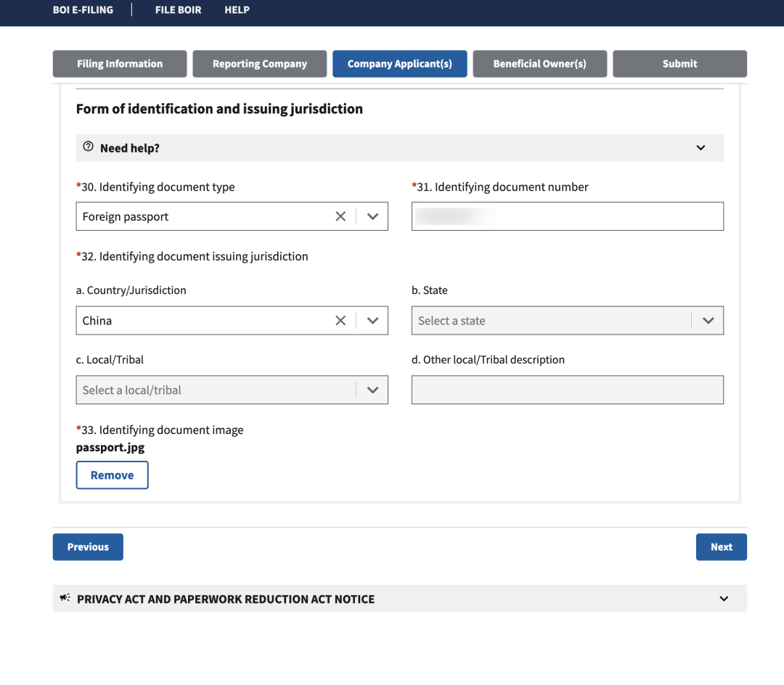This screenshot has height=685, width=784.
Task: Click the question mark help icon
Action: pos(89,147)
